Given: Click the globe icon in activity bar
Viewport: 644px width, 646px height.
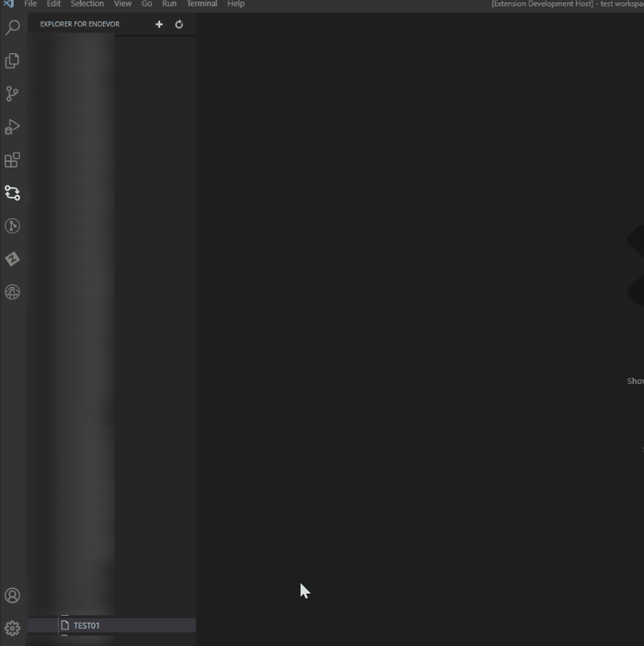Looking at the screenshot, I should click(x=13, y=292).
